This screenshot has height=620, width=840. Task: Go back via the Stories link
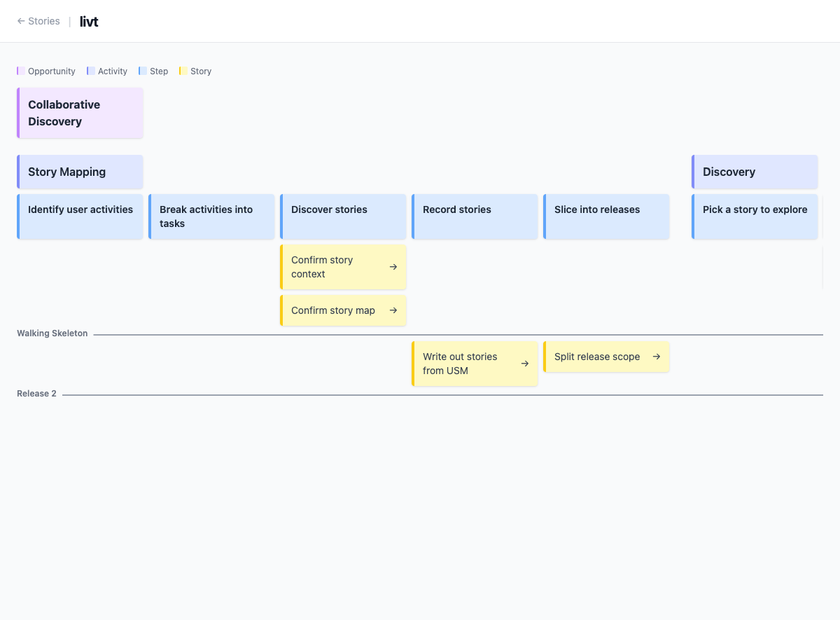point(38,21)
